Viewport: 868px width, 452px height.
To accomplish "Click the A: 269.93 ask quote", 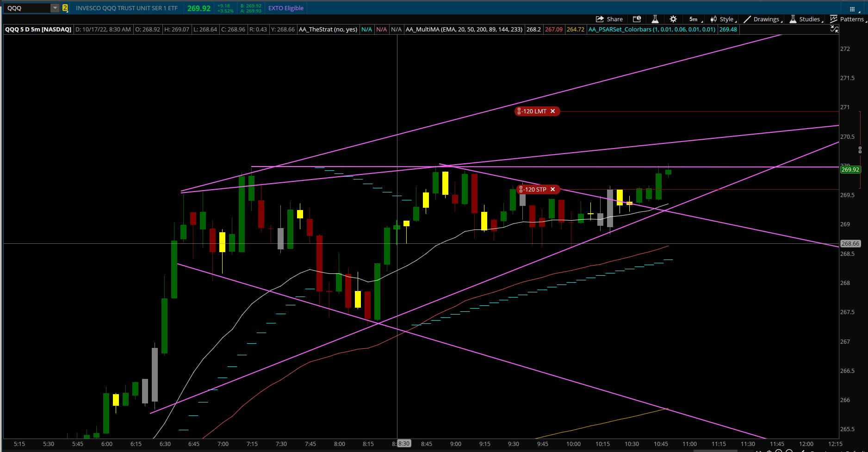I will [251, 11].
